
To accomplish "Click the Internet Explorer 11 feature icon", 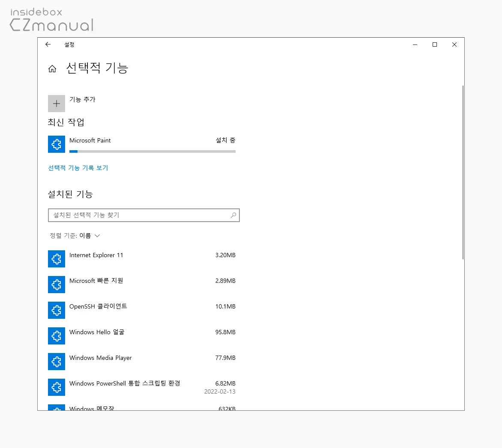I will tap(57, 259).
